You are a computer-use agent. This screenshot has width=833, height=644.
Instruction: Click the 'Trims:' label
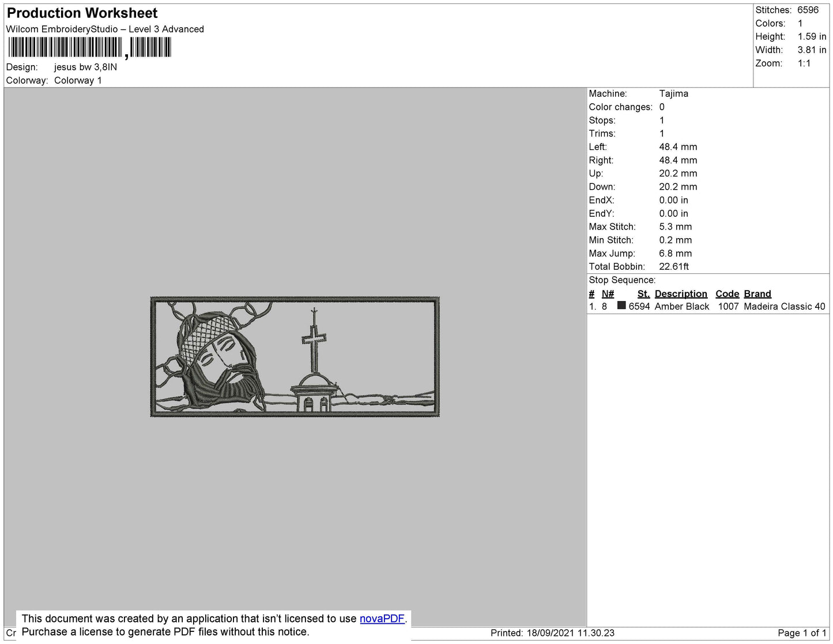point(602,134)
